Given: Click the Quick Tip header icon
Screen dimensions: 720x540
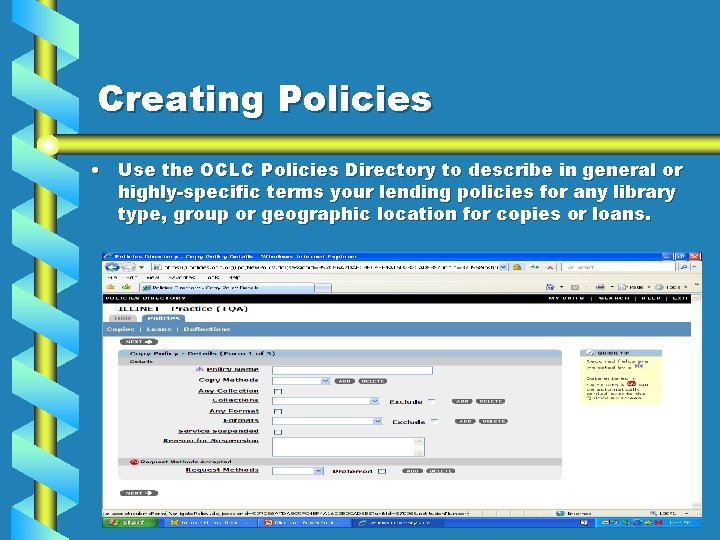Looking at the screenshot, I should tap(590, 353).
